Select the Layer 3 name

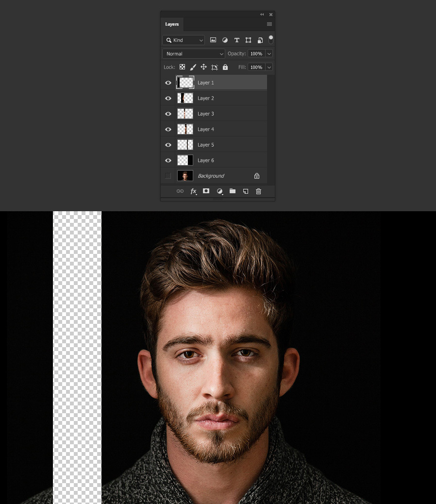click(x=206, y=114)
